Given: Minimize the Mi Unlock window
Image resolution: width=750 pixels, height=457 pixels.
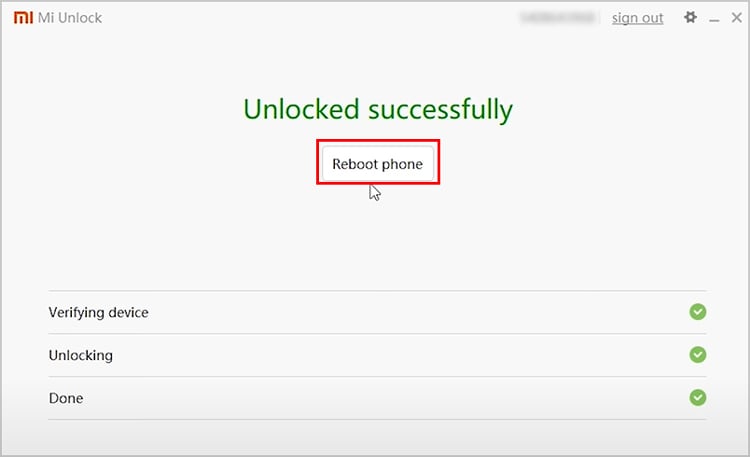Looking at the screenshot, I should click(714, 19).
